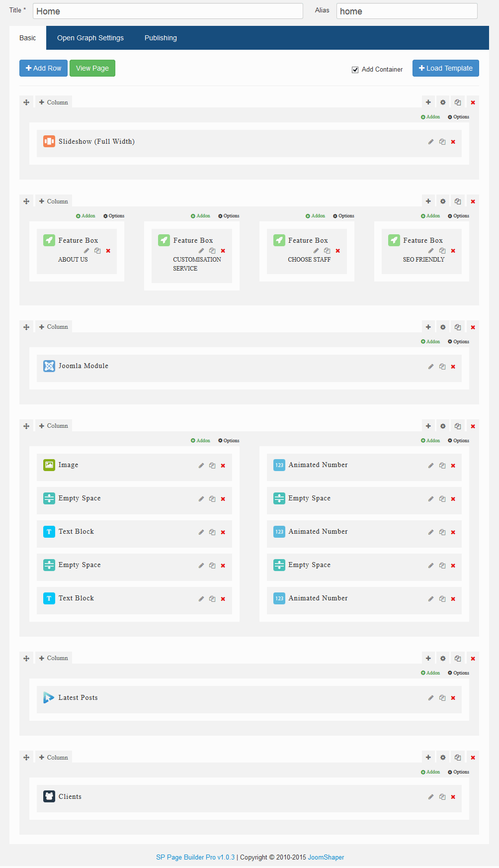Screen dimensions: 499x868
Task: Delete the Slideshow (Full Width) addon
Action: point(453,142)
